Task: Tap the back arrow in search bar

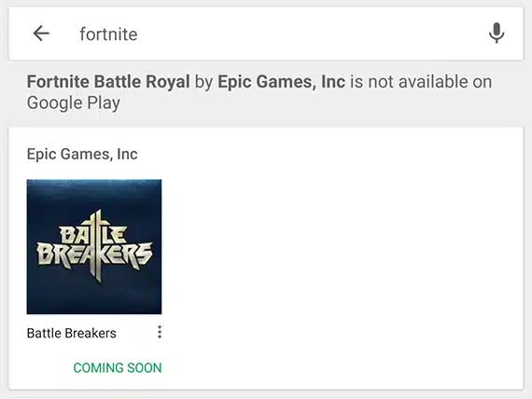Action: (x=41, y=34)
